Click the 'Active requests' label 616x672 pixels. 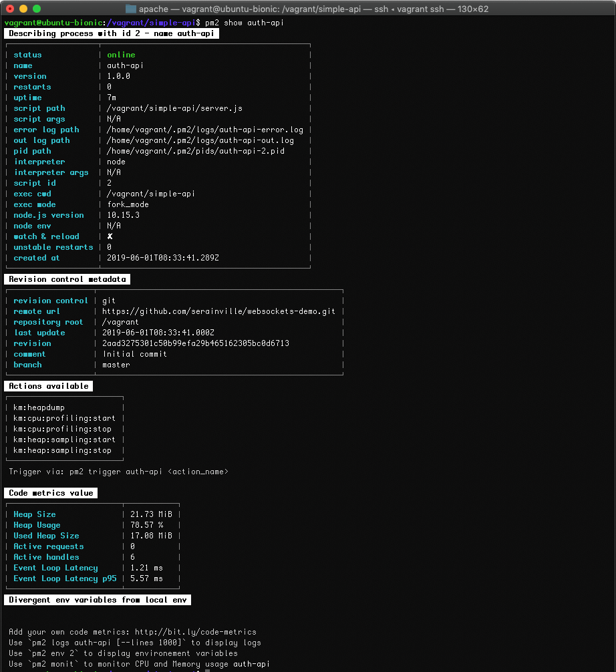pos(49,546)
